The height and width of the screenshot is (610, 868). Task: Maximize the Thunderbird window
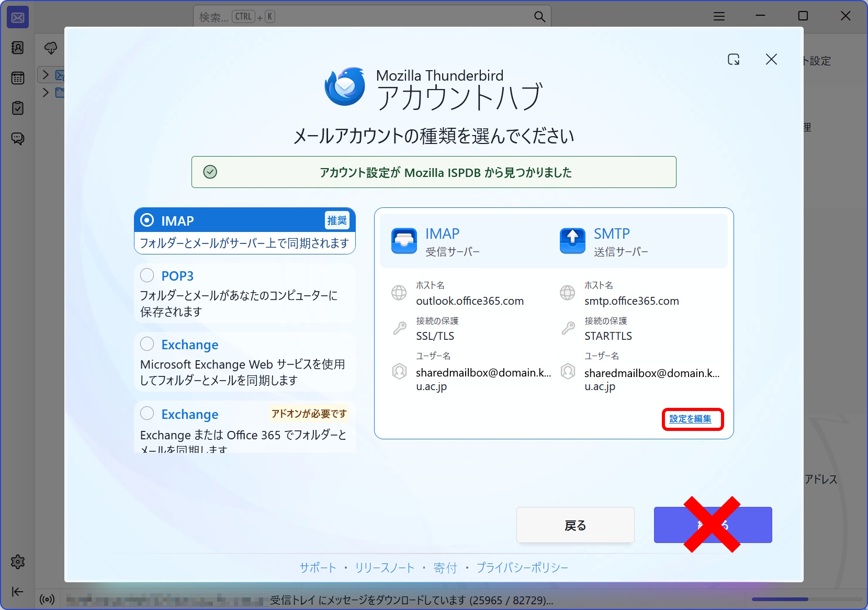(x=803, y=16)
